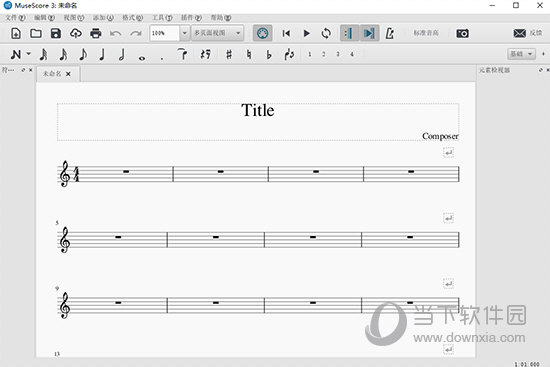
Task: Toggle the augmentation dot
Action: pos(162,59)
